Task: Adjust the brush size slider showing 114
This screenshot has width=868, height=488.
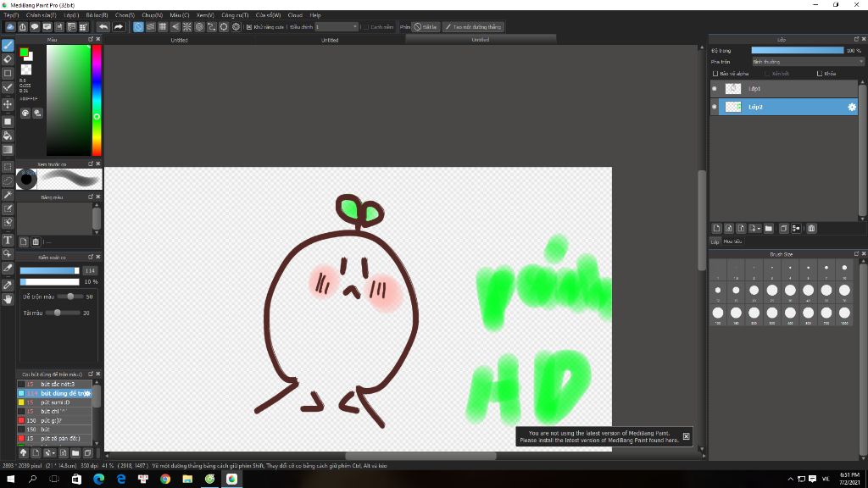Action: (50, 270)
